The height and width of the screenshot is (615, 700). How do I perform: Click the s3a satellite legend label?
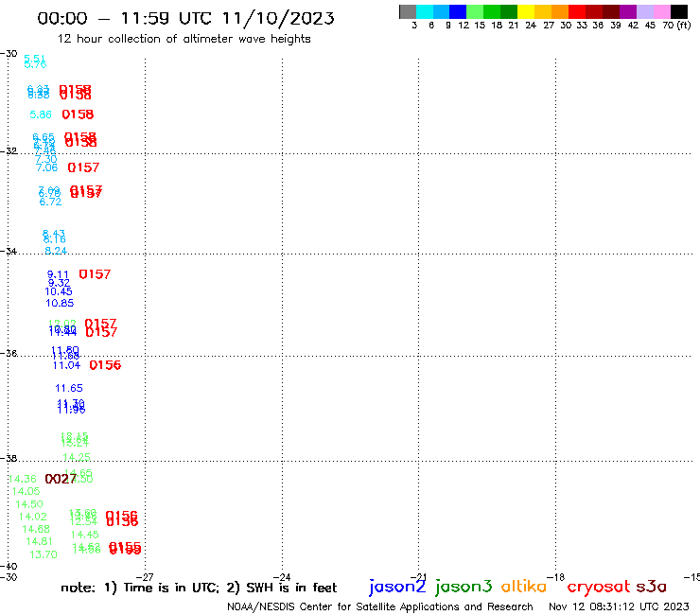click(x=652, y=587)
